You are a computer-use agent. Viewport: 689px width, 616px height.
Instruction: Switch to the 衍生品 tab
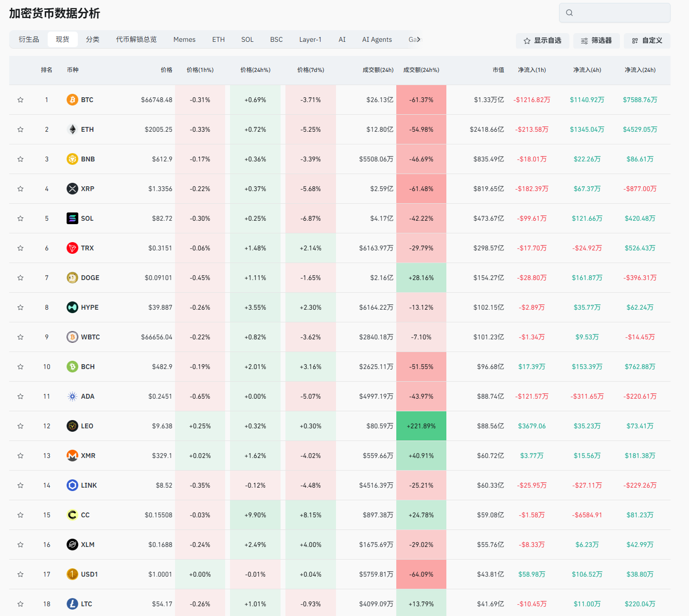pyautogui.click(x=29, y=39)
